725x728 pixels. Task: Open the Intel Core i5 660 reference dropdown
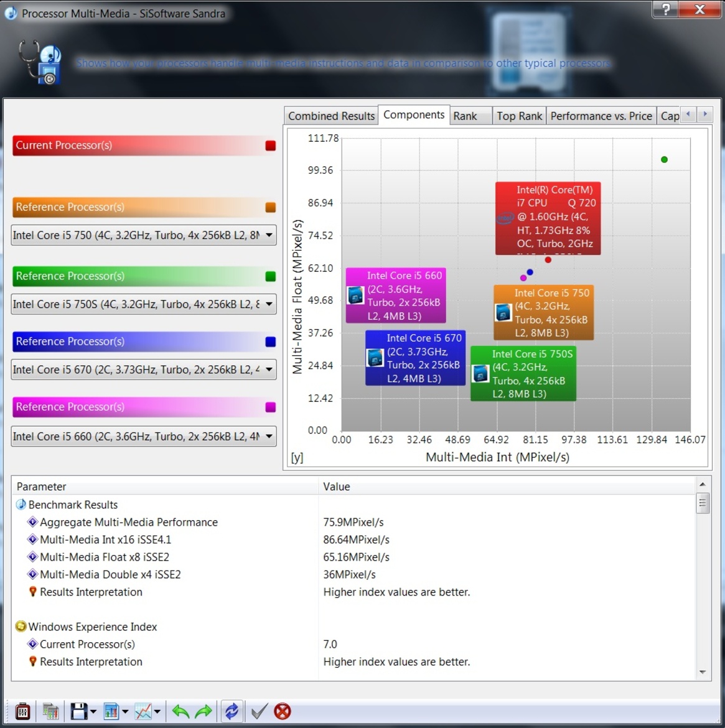144,436
